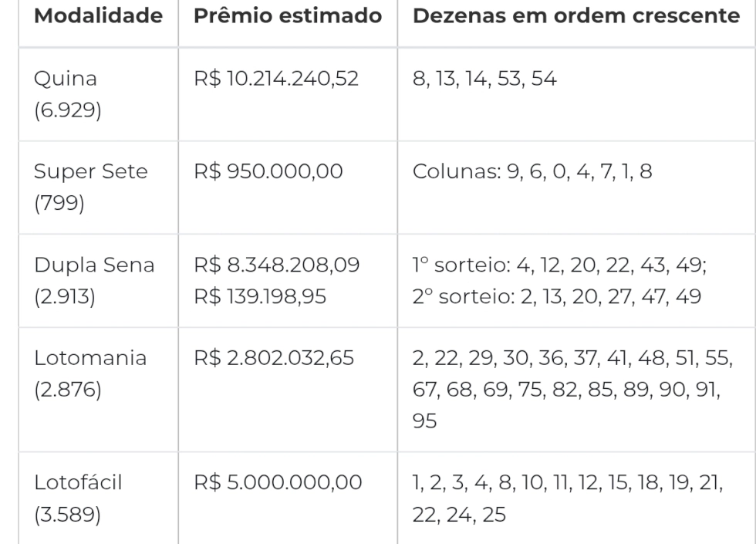Click the Prêmio estimado column header
Screen dimensions: 756x544
tap(288, 16)
